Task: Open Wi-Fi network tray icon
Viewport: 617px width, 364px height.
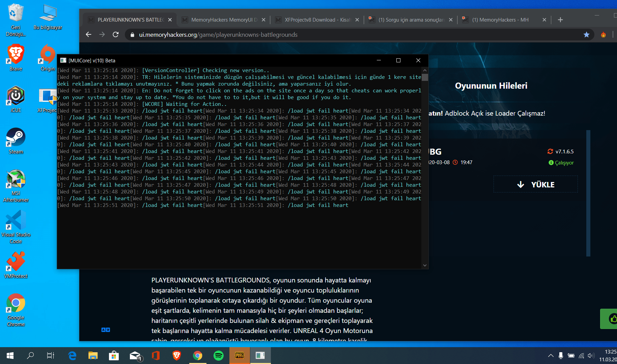Action: click(x=582, y=356)
